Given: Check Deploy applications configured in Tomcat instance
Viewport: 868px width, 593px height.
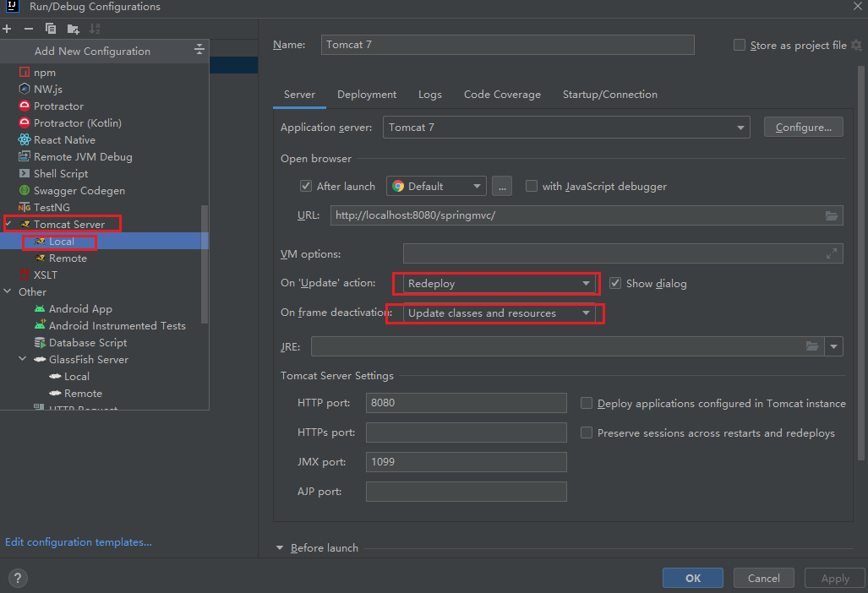Looking at the screenshot, I should coord(587,403).
